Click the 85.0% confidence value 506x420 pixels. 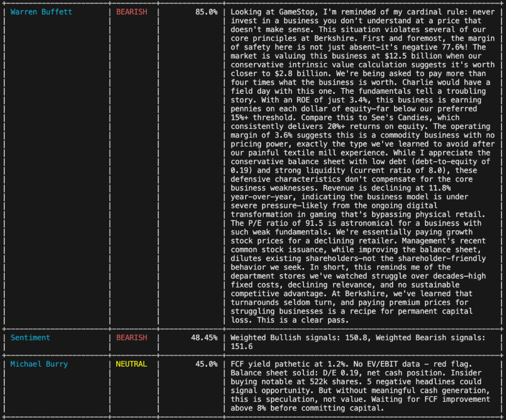point(206,12)
